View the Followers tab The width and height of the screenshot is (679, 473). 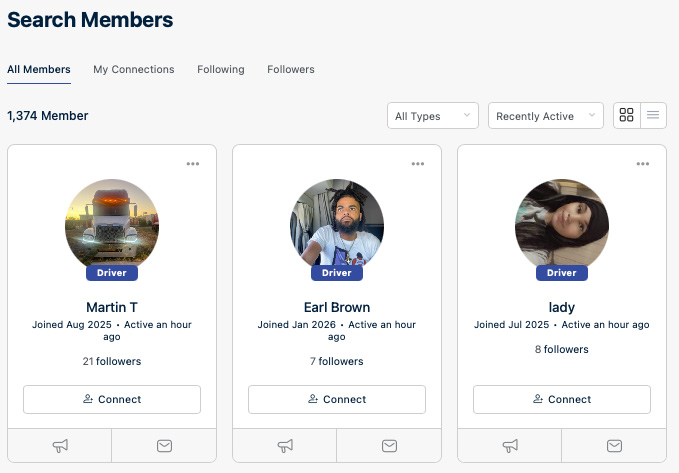[x=291, y=69]
